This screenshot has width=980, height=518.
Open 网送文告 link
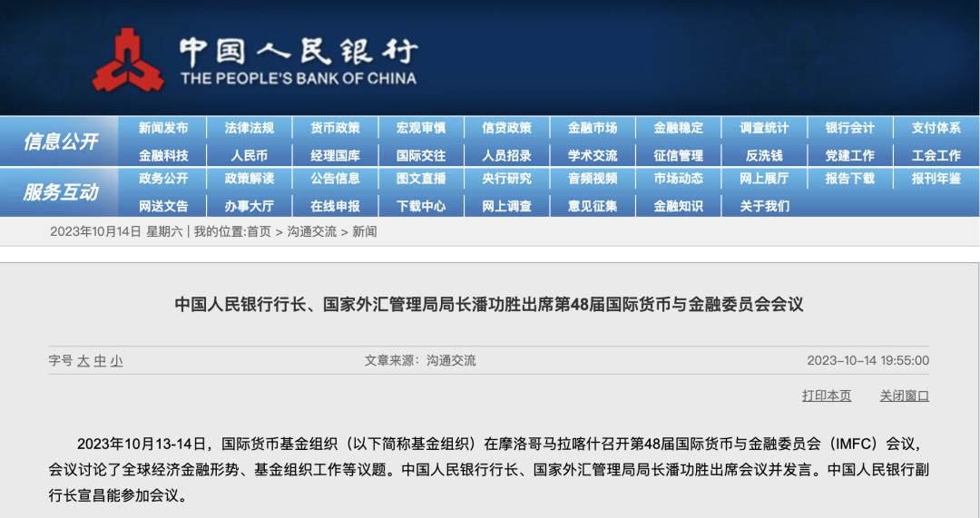click(x=163, y=206)
